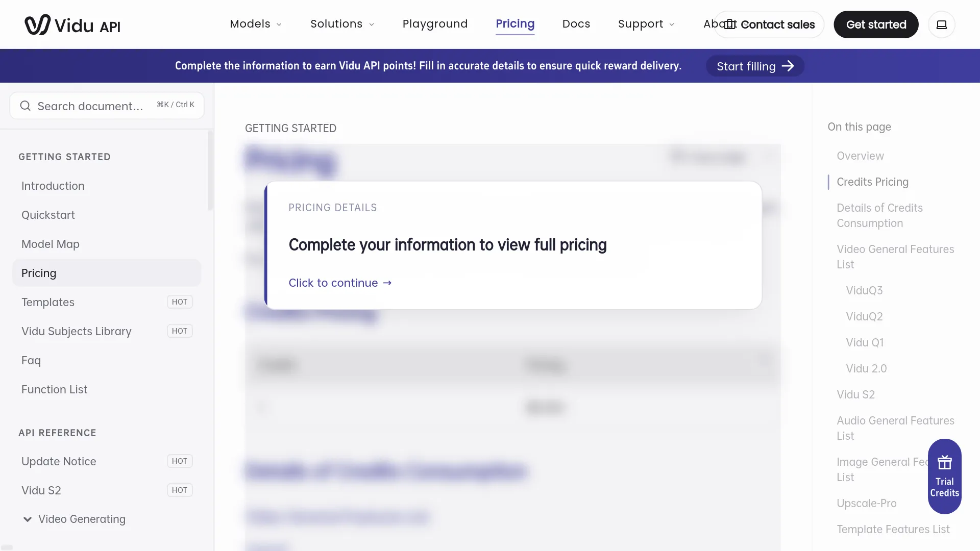Click the Get started button
This screenshot has width=980, height=551.
click(876, 24)
